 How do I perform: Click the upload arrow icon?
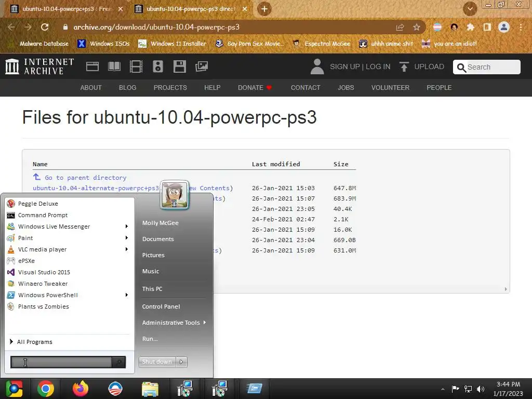(x=404, y=66)
